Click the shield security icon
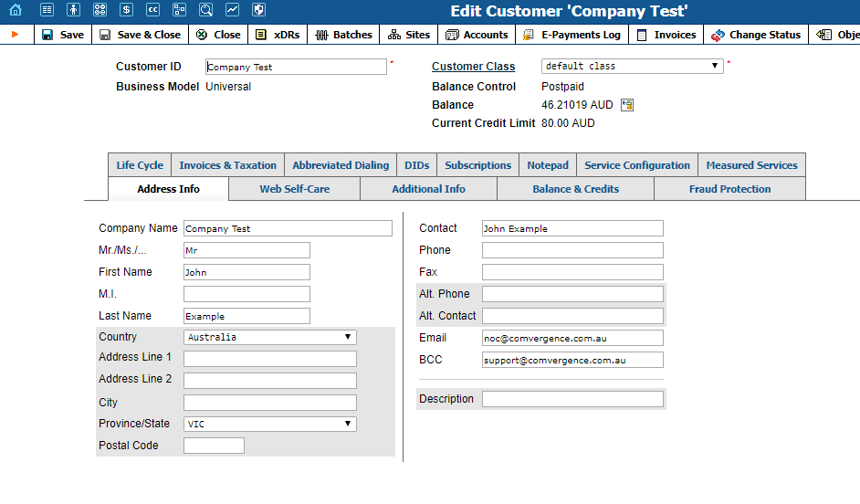Image resolution: width=860 pixels, height=504 pixels. pyautogui.click(x=259, y=10)
